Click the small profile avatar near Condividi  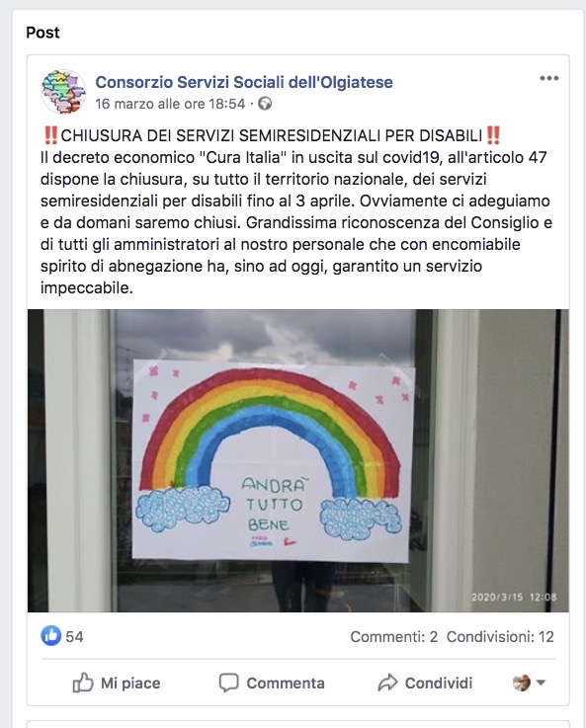(521, 683)
